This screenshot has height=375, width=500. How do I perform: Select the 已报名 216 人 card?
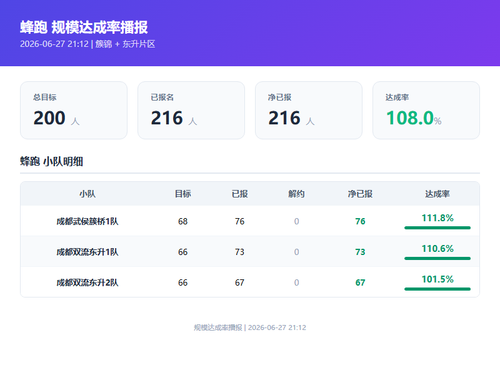point(191,110)
